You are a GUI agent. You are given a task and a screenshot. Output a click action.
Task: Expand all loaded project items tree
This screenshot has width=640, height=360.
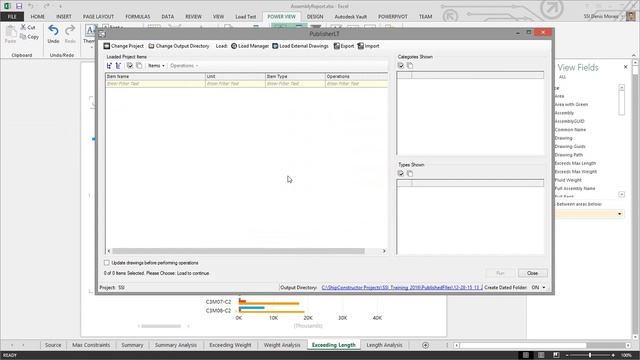click(x=109, y=66)
